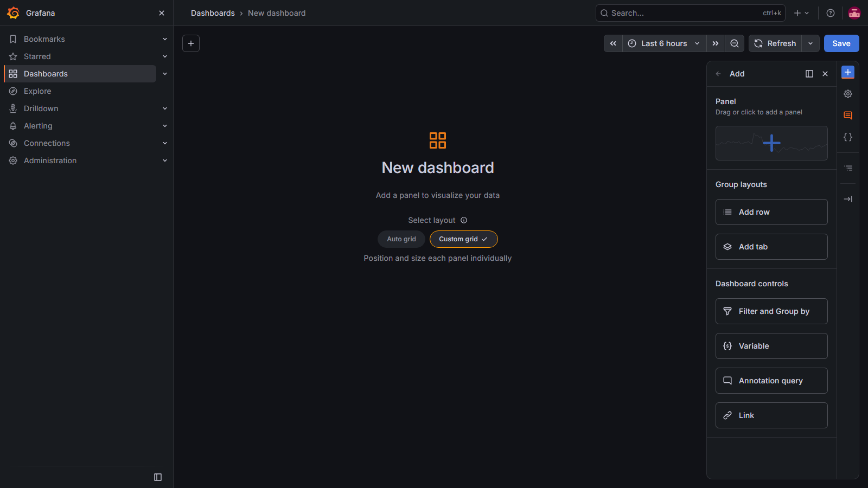Click the Refresh button
The height and width of the screenshot is (488, 868).
pyautogui.click(x=775, y=43)
